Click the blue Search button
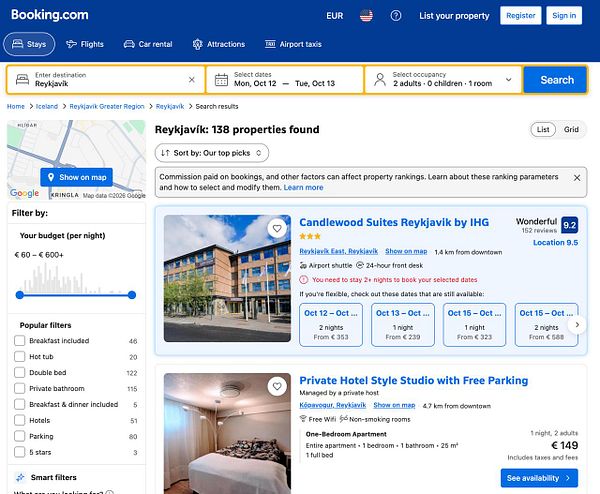Screen dimensions: 600x494 555,80
